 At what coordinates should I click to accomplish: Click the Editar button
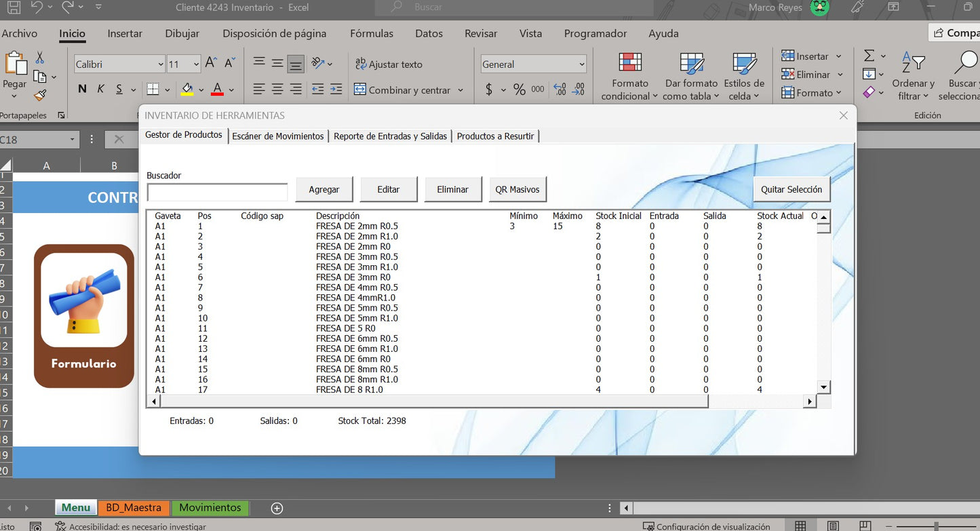coord(389,189)
